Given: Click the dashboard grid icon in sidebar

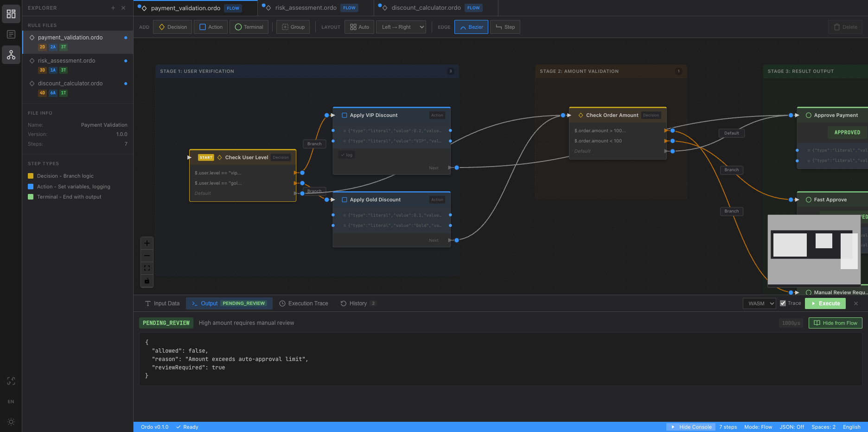Looking at the screenshot, I should coord(11,14).
